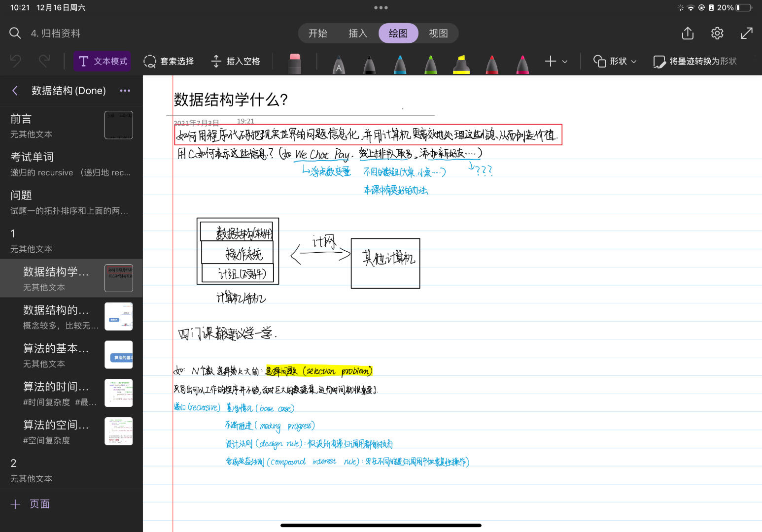This screenshot has width=762, height=532.
Task: Tap the undo arrow
Action: point(16,61)
